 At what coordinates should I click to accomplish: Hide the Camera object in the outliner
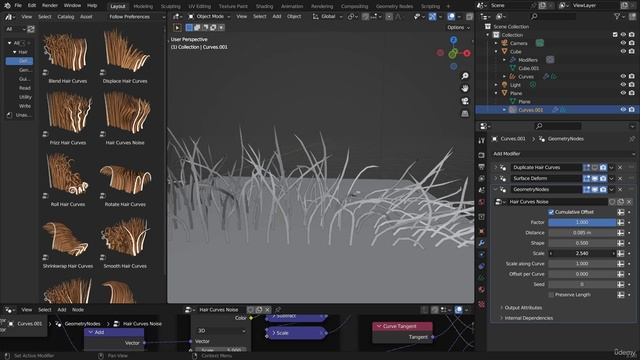pyautogui.click(x=623, y=43)
